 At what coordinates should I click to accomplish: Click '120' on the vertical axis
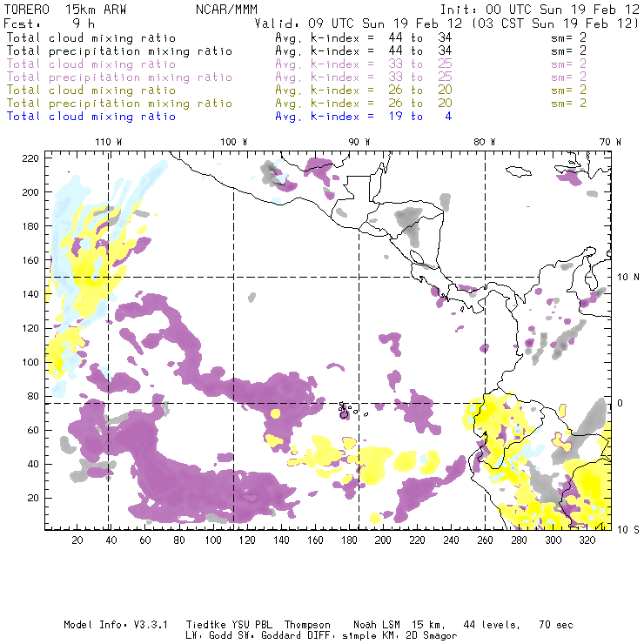tap(30, 328)
